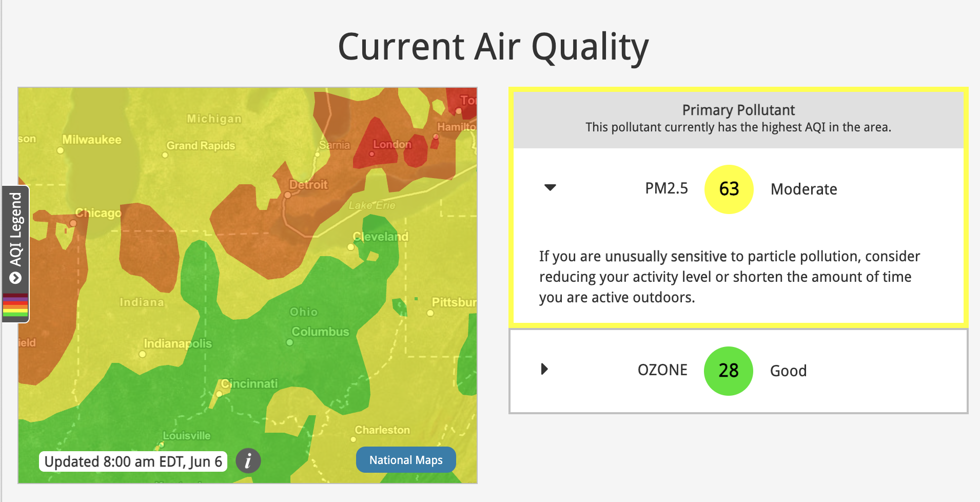Click the Chicago city marker dot
980x502 pixels.
coord(73,223)
